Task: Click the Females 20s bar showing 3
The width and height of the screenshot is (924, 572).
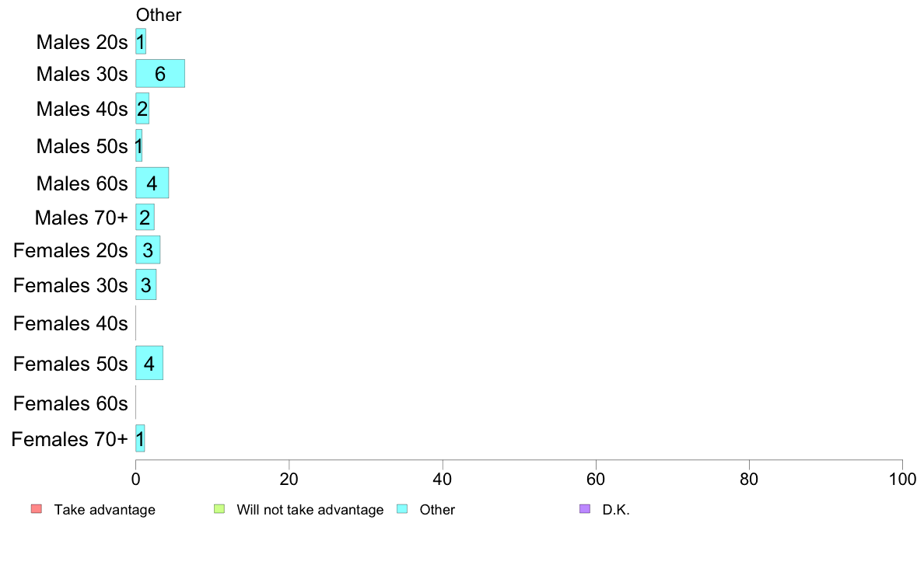Action: 148,250
